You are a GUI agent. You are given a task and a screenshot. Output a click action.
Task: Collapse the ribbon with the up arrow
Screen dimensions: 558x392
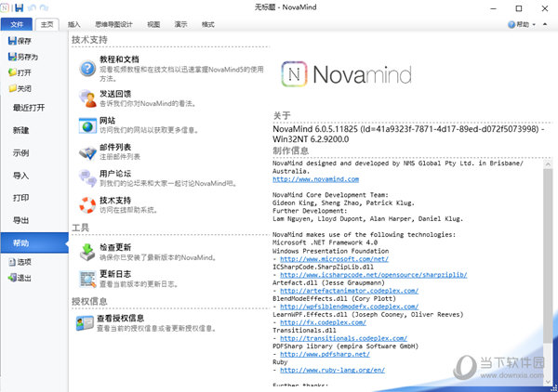(x=545, y=24)
